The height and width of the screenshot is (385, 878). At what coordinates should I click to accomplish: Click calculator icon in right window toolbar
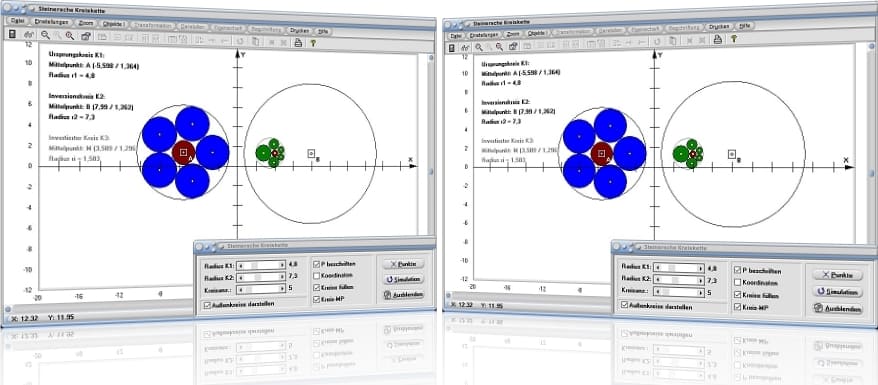coord(451,48)
